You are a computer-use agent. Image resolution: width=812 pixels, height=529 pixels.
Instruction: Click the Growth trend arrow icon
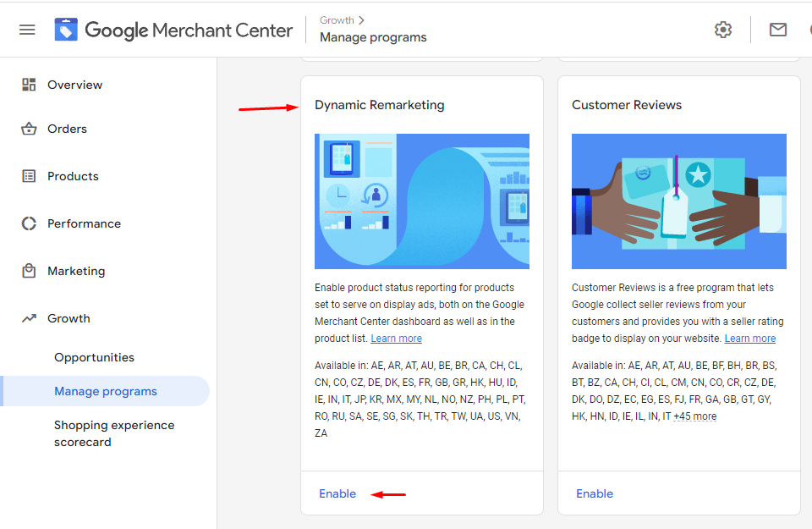[x=29, y=318]
